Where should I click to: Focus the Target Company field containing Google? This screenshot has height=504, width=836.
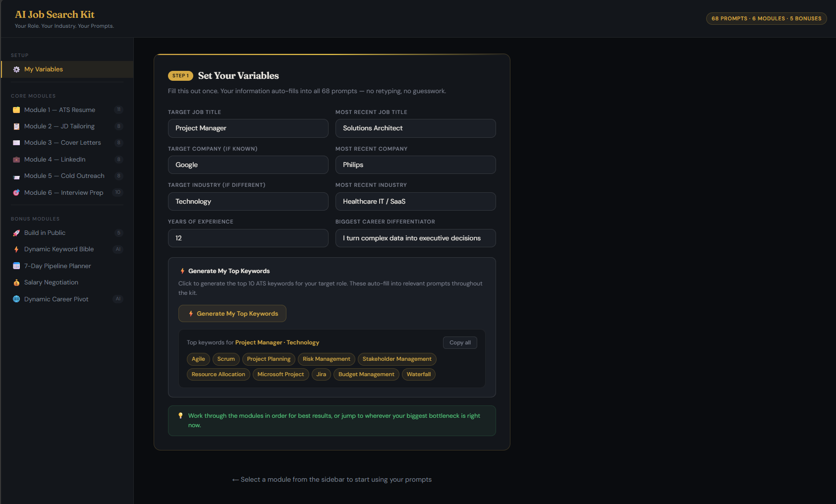[x=248, y=165]
